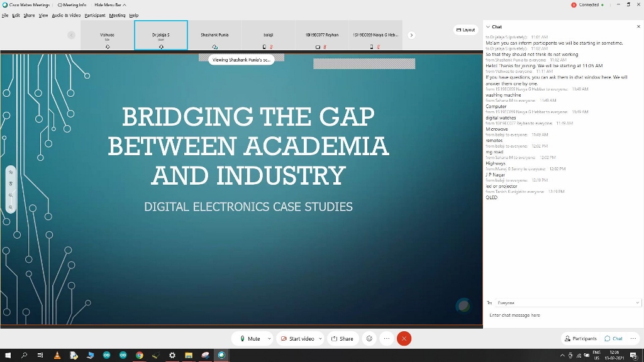
Task: Select the 1BI19EC077 Reyhan thumbnail
Action: click(x=322, y=35)
